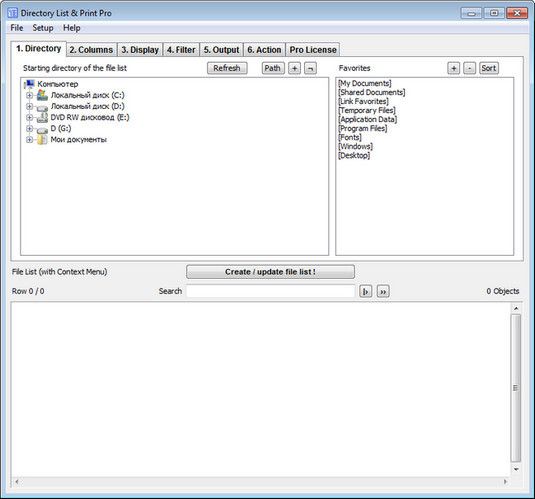Click the D (G:) drive icon
This screenshot has height=499, width=535.
[x=42, y=129]
